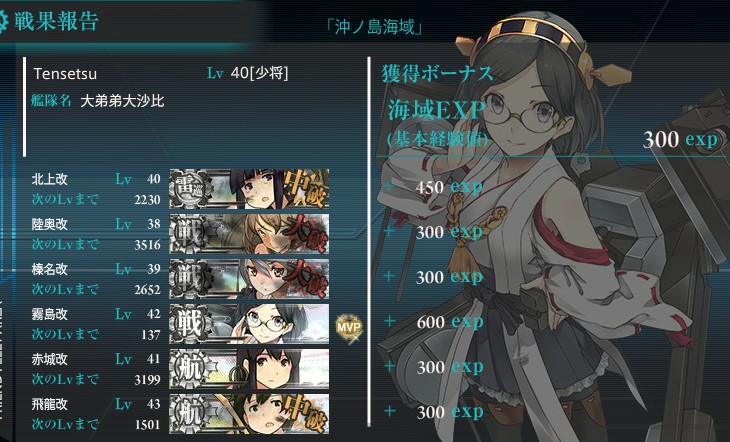Select the 榛名改 ship portrait banner
730x442 pixels.
coord(249,279)
